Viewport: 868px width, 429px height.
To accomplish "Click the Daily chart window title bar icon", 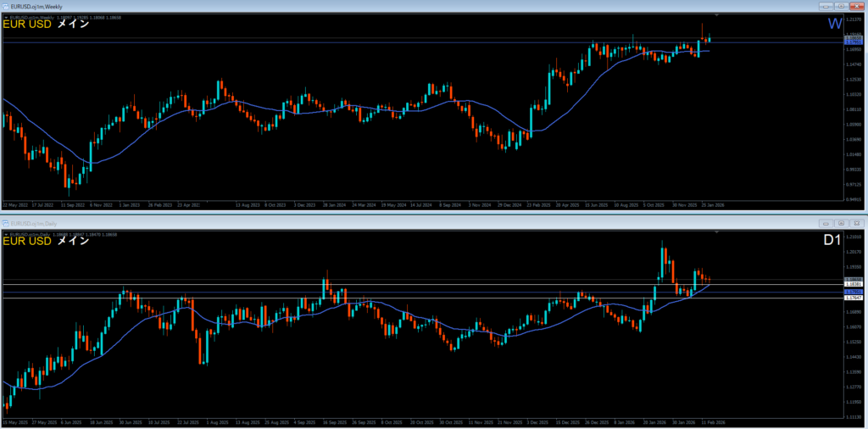I will pyautogui.click(x=5, y=222).
